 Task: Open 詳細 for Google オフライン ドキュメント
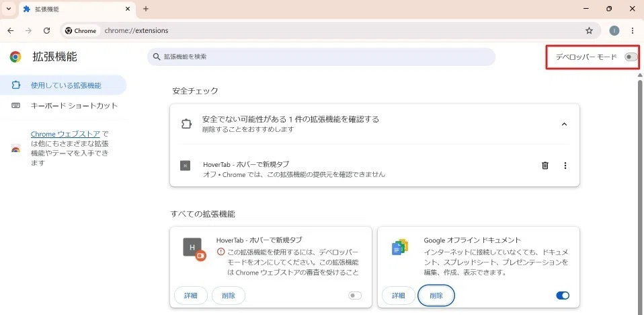[399, 295]
